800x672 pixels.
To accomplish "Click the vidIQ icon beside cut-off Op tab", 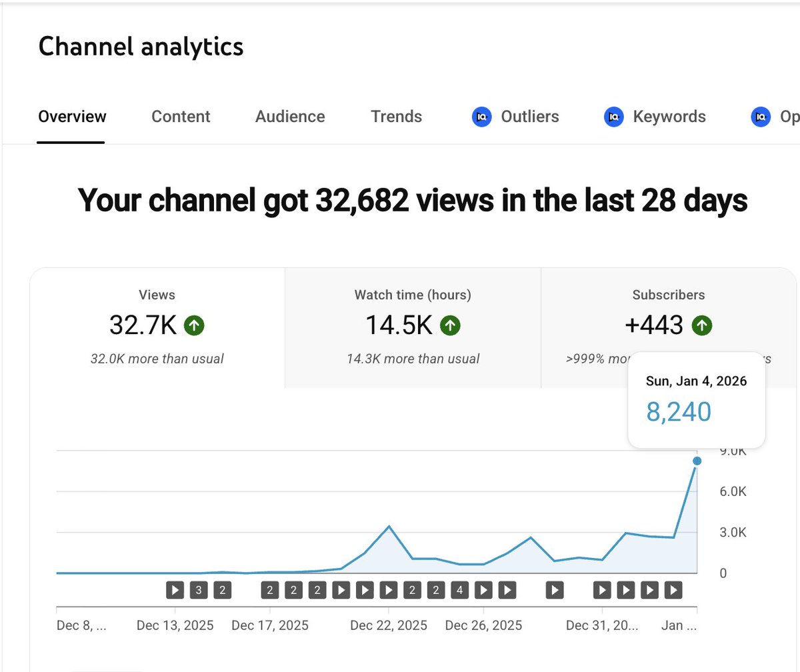I will point(761,117).
